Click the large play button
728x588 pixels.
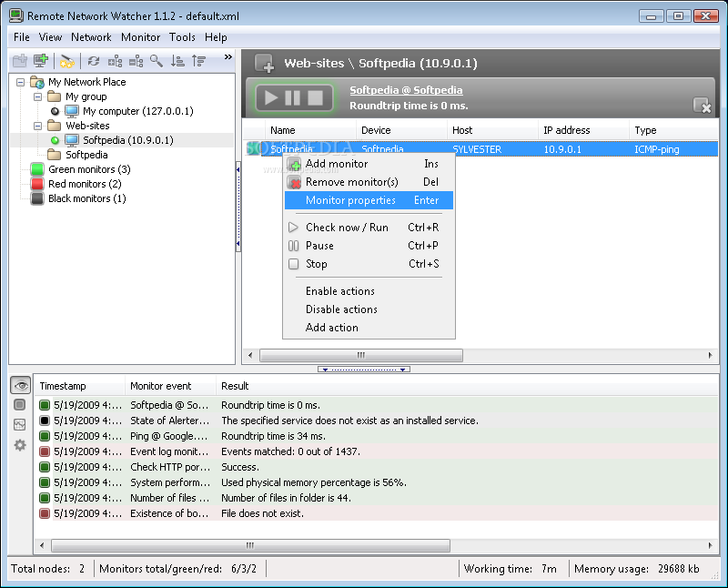pyautogui.click(x=271, y=98)
